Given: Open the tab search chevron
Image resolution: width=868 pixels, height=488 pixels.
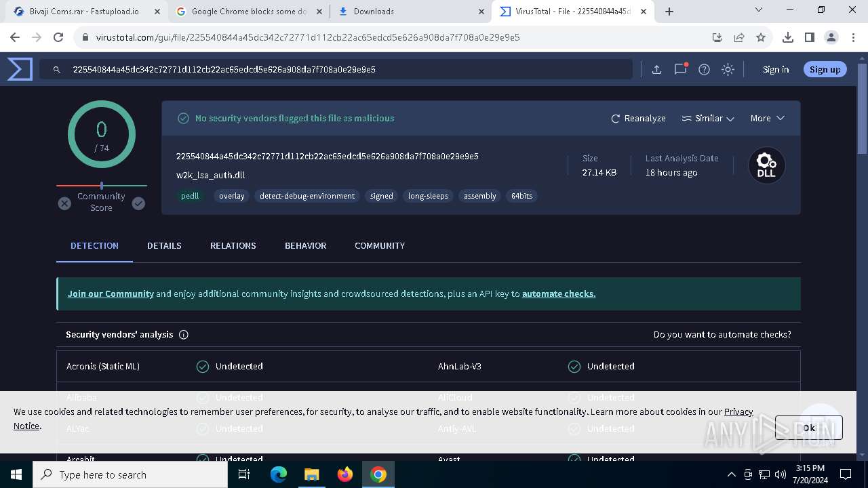Looking at the screenshot, I should click(759, 10).
